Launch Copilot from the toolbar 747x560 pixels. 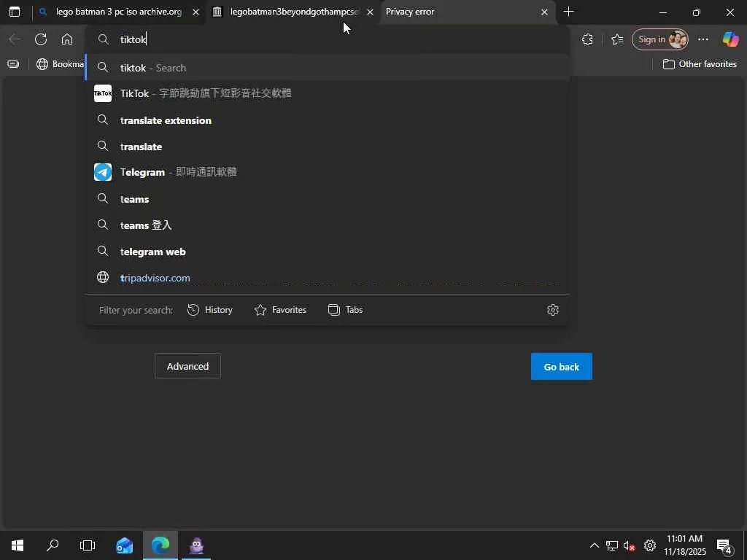click(x=730, y=39)
